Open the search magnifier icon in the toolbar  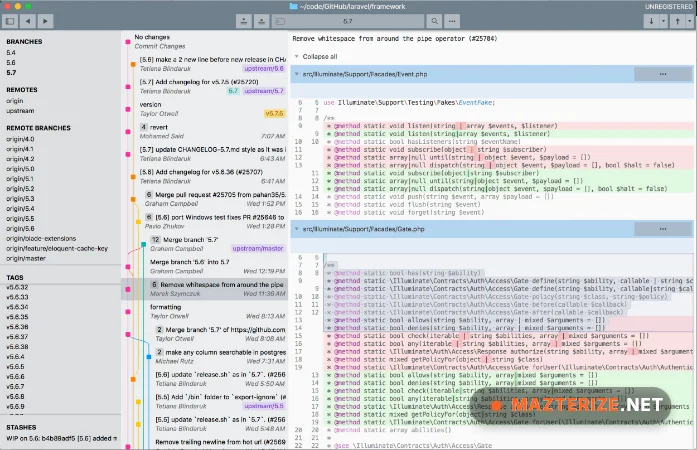tap(434, 21)
